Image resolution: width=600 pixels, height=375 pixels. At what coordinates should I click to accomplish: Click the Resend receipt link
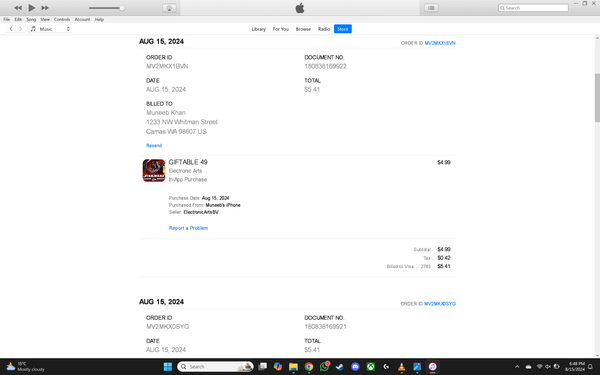point(154,145)
